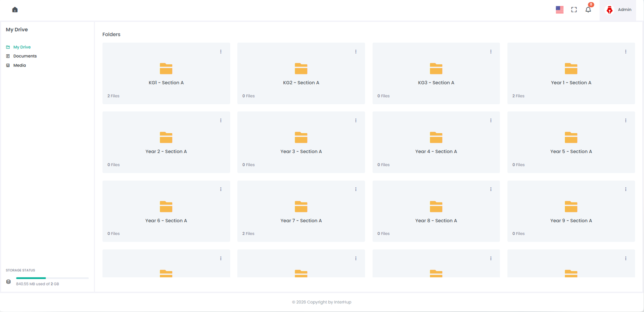Open the Admin user menu
Screen dimensions: 644x312
624,10
